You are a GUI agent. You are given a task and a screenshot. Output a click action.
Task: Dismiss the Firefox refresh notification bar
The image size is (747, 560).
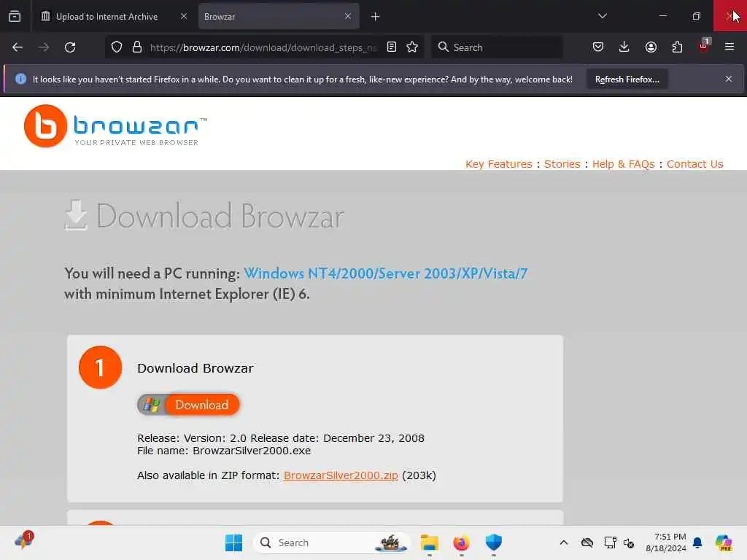pos(729,79)
